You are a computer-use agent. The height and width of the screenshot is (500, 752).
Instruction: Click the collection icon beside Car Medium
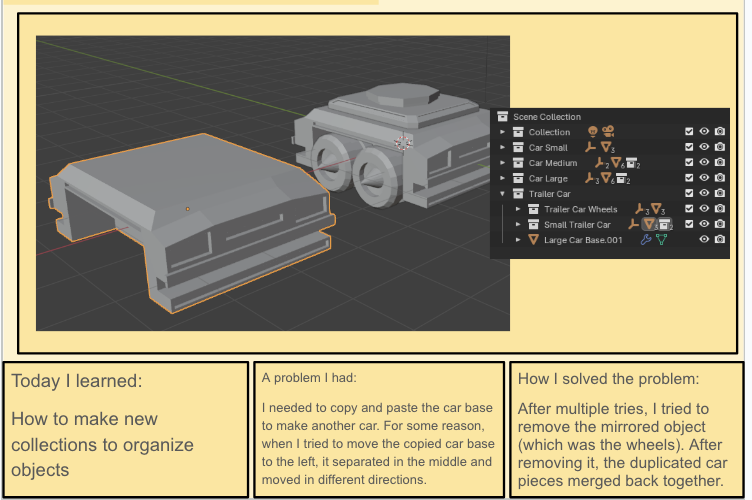tap(518, 163)
